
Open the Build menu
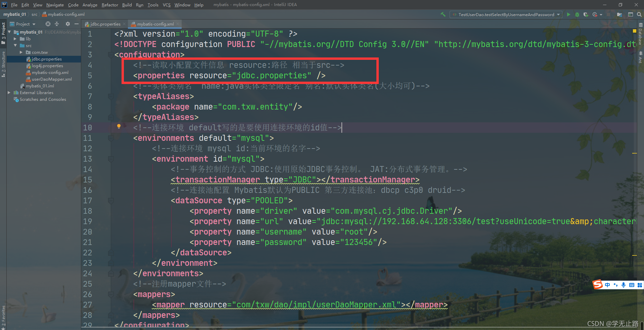click(x=127, y=5)
